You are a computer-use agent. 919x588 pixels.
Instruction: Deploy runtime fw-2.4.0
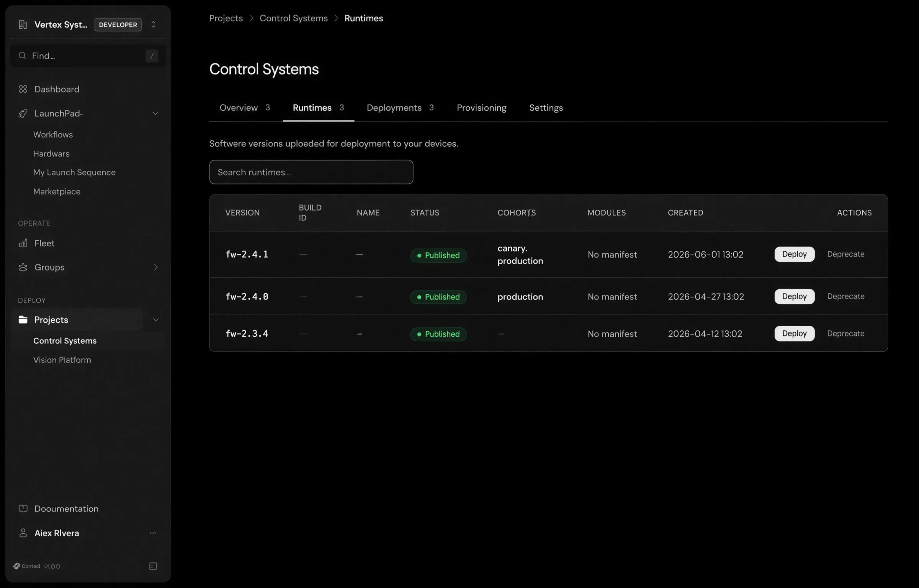[x=795, y=296]
